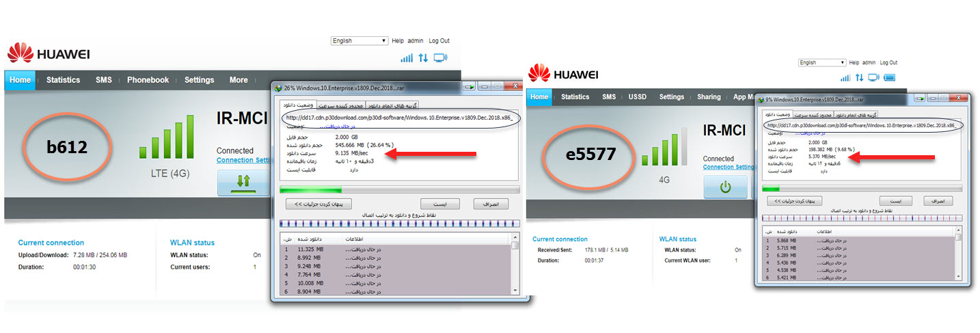Click the scrollbar up arrow in 26% window list
Screen dimensions: 980x333
coord(515,237)
